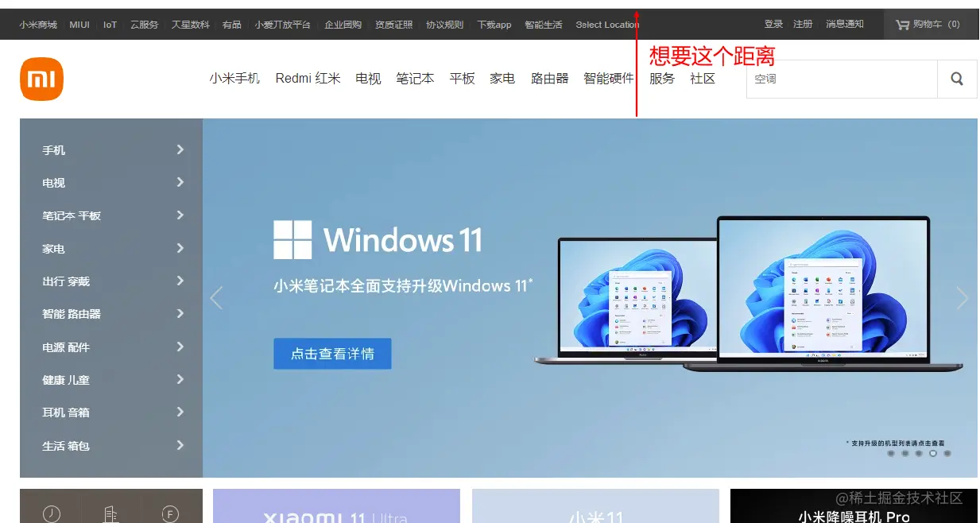
Task: Open Redmi 红米 in main navigation
Action: pyautogui.click(x=308, y=79)
